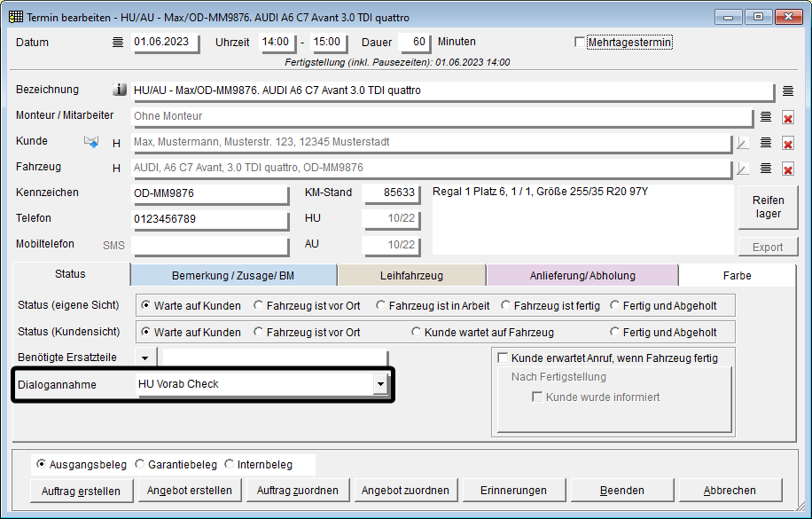Click the KM-Stand field 85633
Screen dimensions: 812x519
tap(390, 193)
